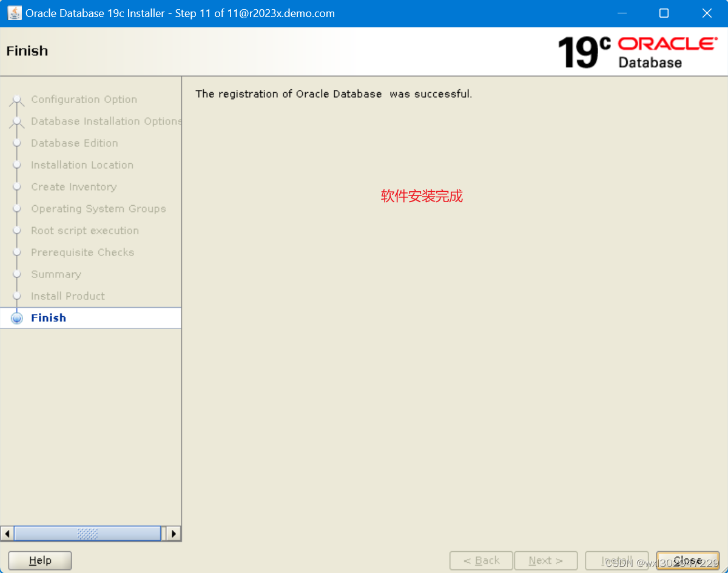Click the Help button
The height and width of the screenshot is (573, 728).
(40, 560)
